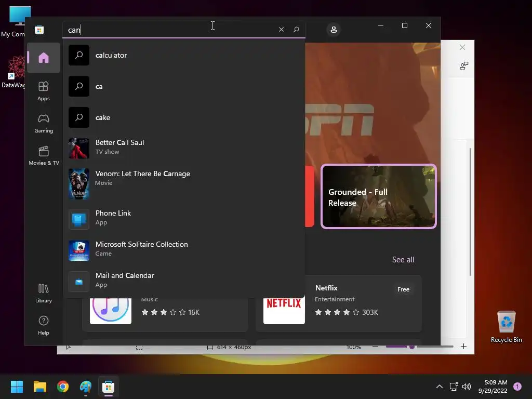Select the DataWag desktop shortcut

point(13,72)
